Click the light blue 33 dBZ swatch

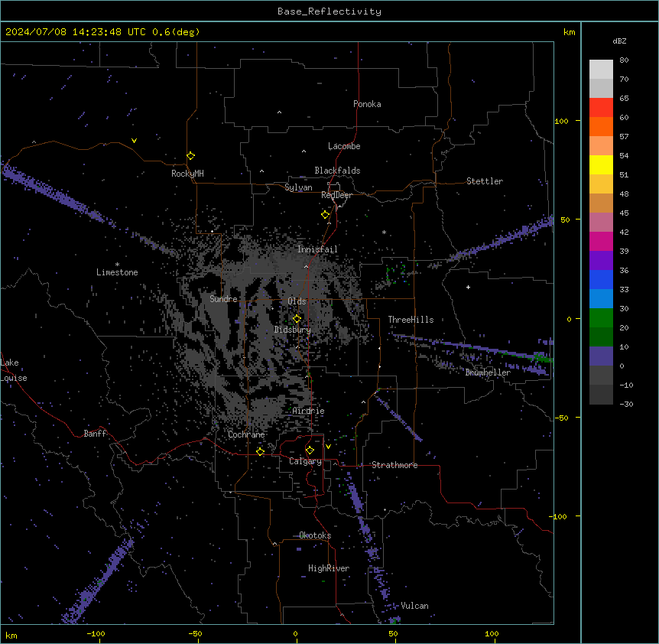pyautogui.click(x=601, y=299)
